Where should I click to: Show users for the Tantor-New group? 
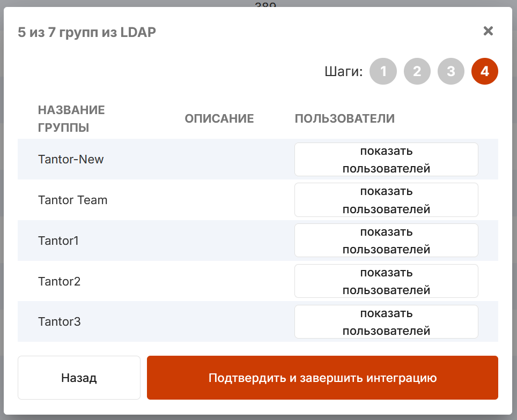386,160
